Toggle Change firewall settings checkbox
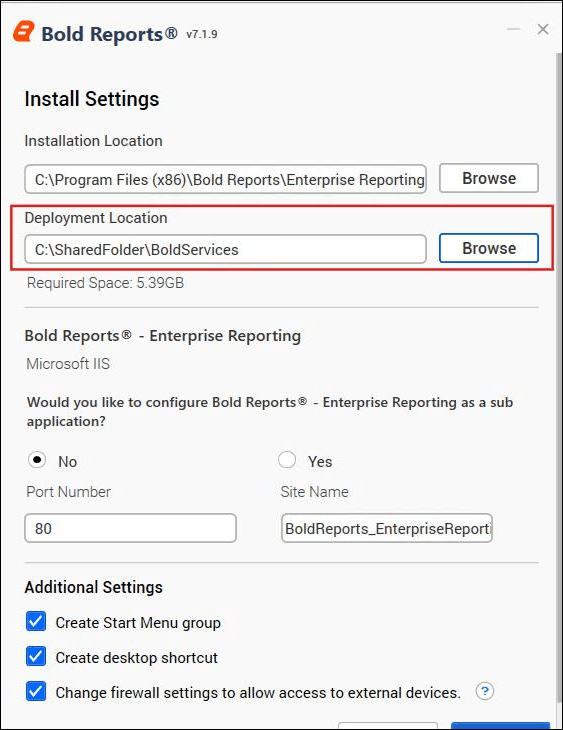The height and width of the screenshot is (730, 563). point(36,691)
